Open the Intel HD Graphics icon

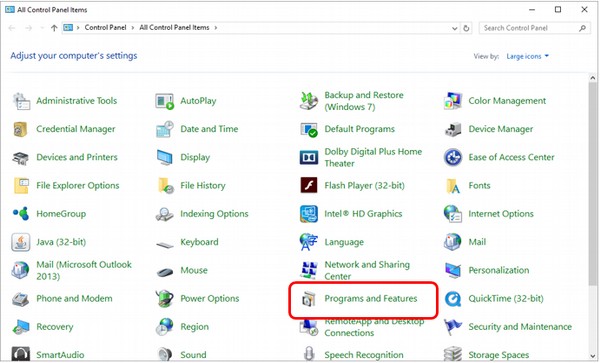(x=309, y=214)
